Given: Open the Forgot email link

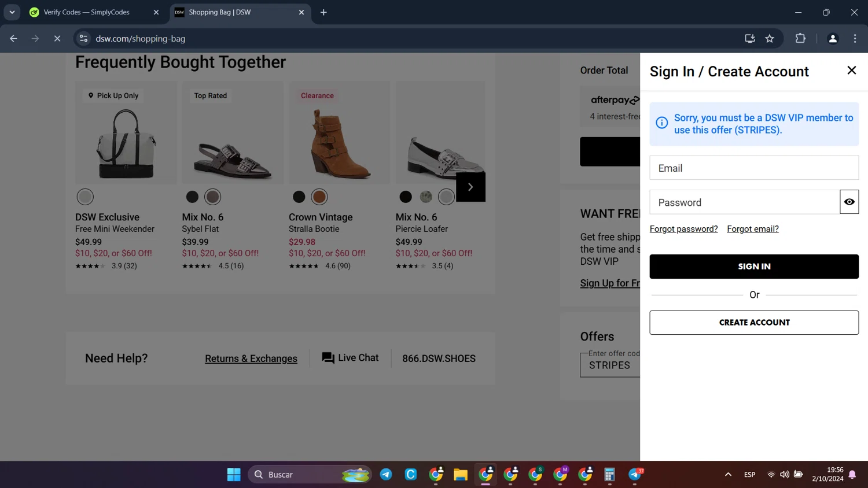Looking at the screenshot, I should 753,229.
